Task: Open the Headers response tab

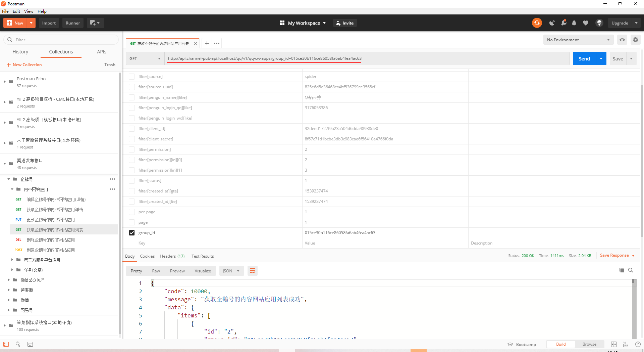Action: point(172,256)
